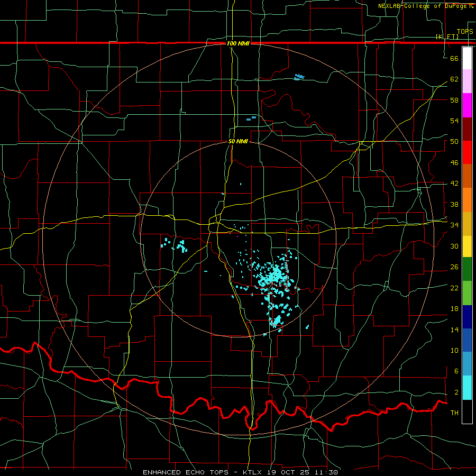The image size is (476, 476).
Task: Click the black TH threshold swatch
Action: [467, 411]
